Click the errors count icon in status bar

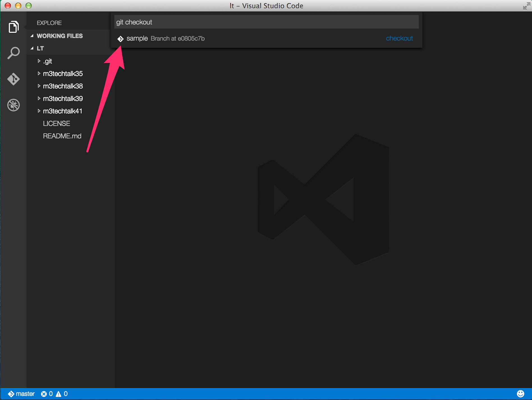click(44, 394)
